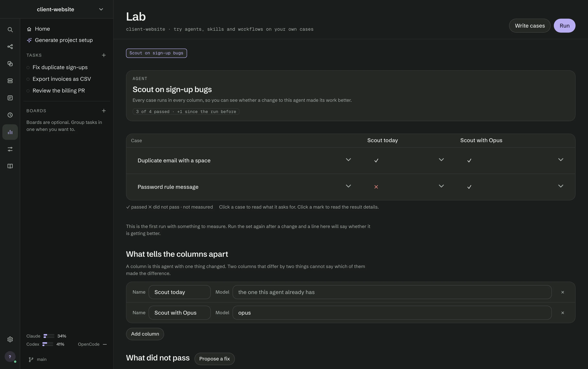The image size is (588, 369).
Task: Expand Scout today result for Password rule
Action: [x=441, y=186]
